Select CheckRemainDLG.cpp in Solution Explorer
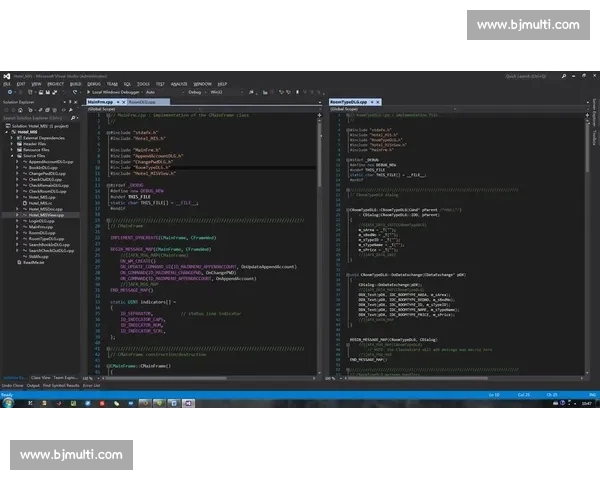This screenshot has height=480, width=600. (49, 185)
